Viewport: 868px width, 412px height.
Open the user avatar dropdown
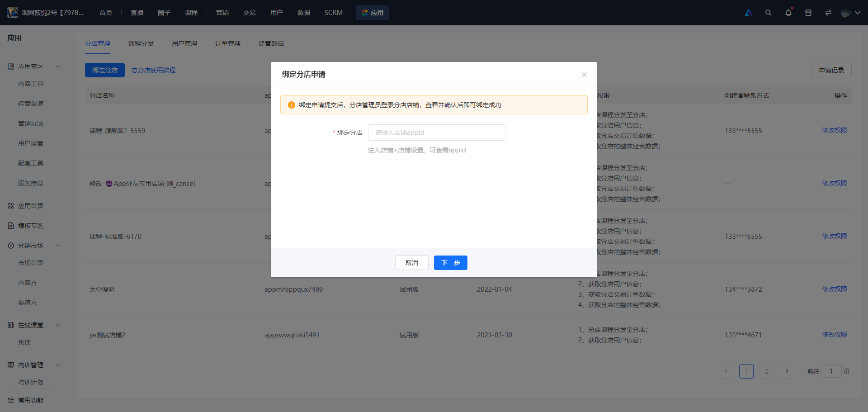851,13
